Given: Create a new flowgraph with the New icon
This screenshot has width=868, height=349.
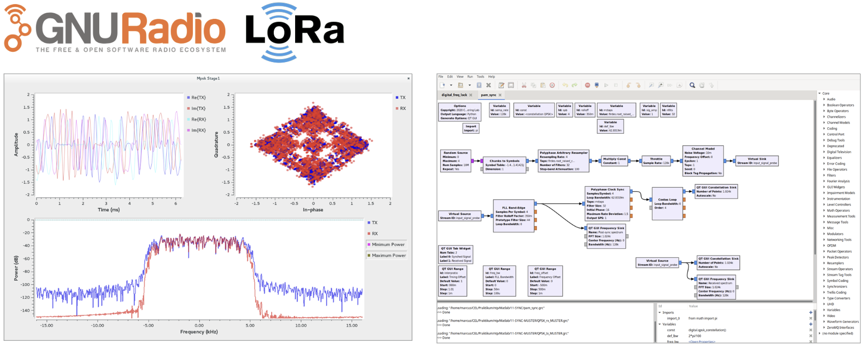Looking at the screenshot, I should click(x=443, y=85).
